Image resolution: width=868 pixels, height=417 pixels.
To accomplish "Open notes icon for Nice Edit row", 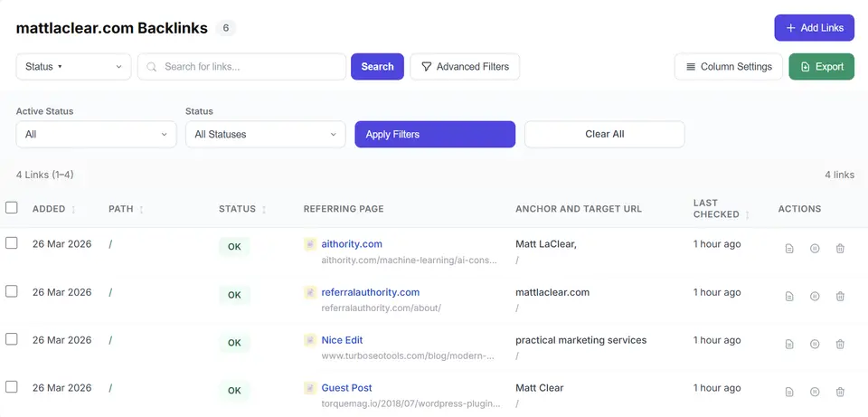I will (x=789, y=345).
